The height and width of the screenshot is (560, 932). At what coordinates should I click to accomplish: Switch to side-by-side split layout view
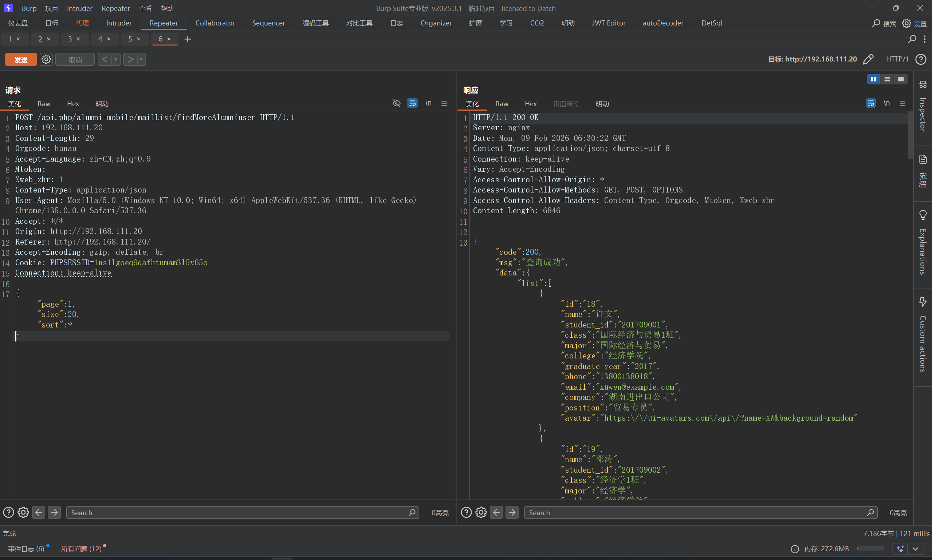[873, 79]
